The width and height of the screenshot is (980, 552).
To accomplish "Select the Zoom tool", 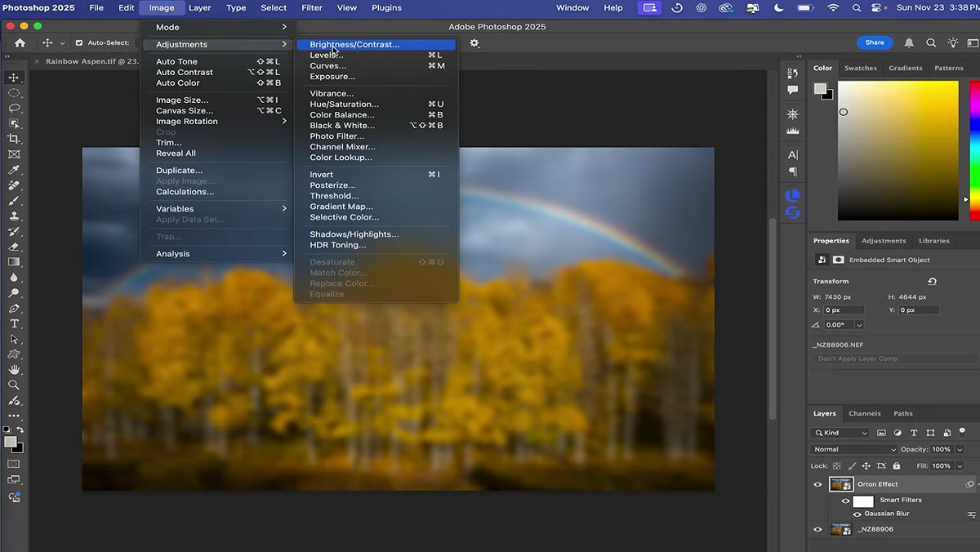I will 14,385.
